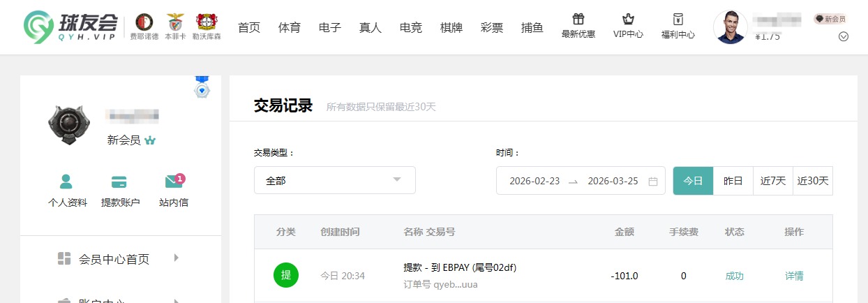Screen dimensions: 868x303
Task: Select the 今日 time filter
Action: click(x=693, y=181)
